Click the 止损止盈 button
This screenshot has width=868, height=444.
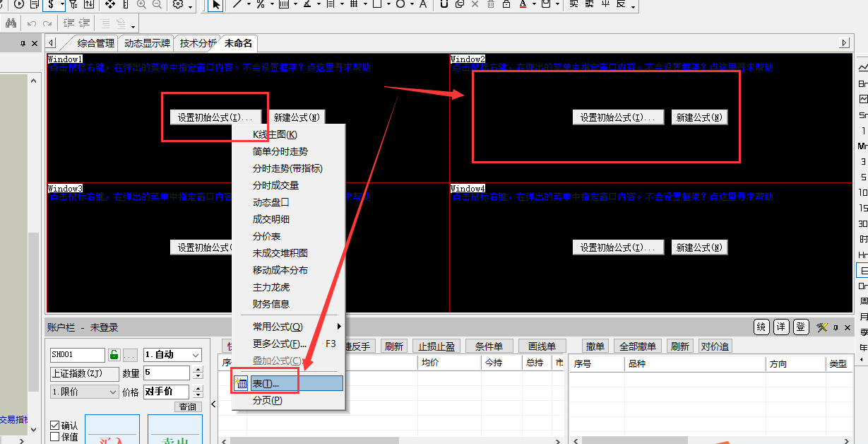[x=436, y=346]
